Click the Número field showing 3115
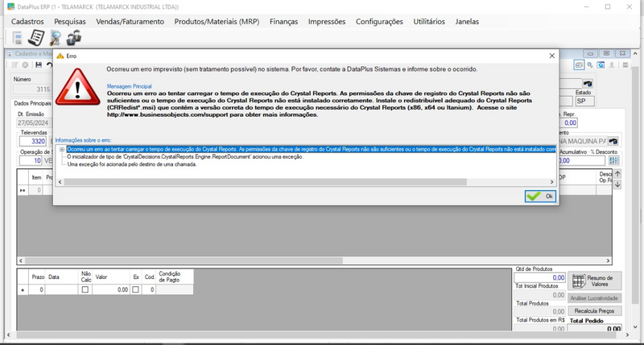The image size is (644, 345). 32,89
